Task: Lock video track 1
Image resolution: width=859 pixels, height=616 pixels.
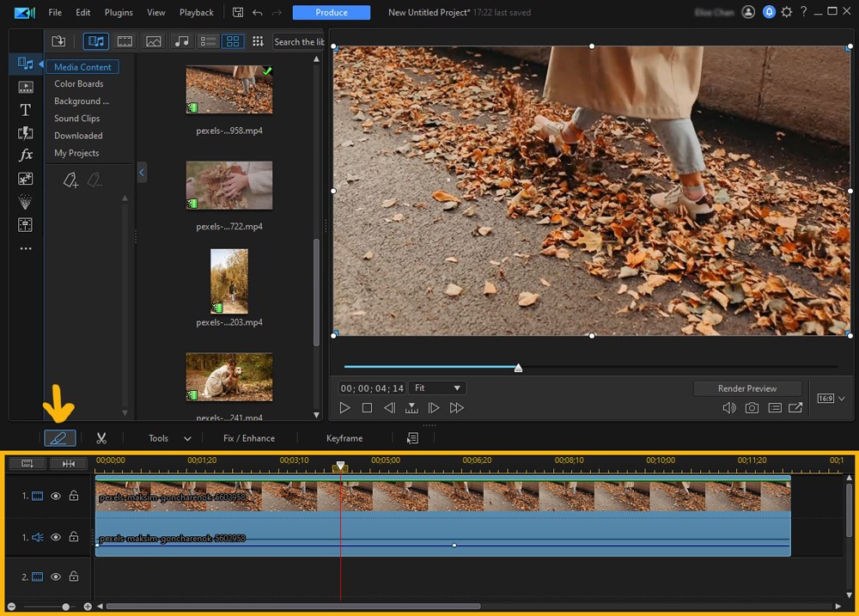Action: (73, 496)
